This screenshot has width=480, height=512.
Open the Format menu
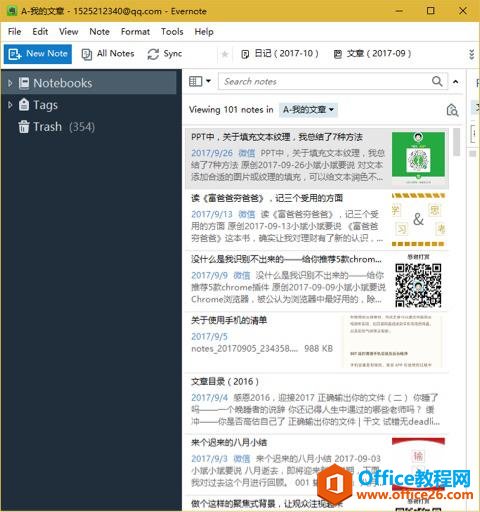pyautogui.click(x=135, y=32)
